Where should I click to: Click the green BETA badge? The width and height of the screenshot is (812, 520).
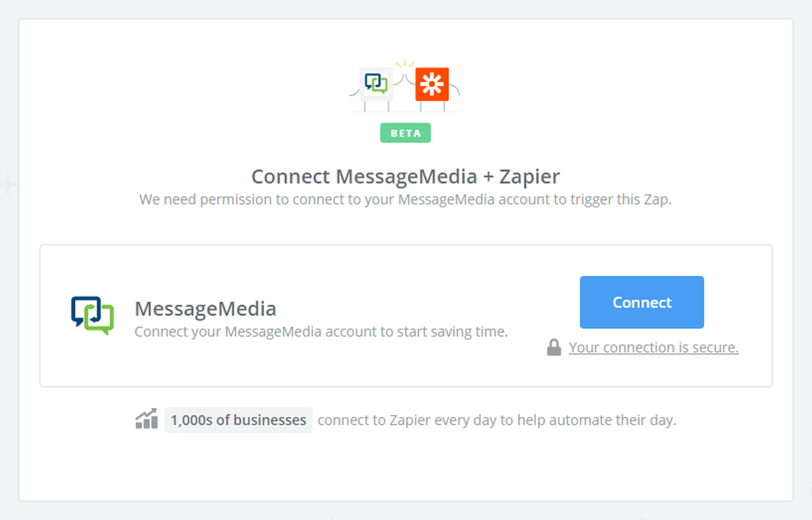[405, 133]
